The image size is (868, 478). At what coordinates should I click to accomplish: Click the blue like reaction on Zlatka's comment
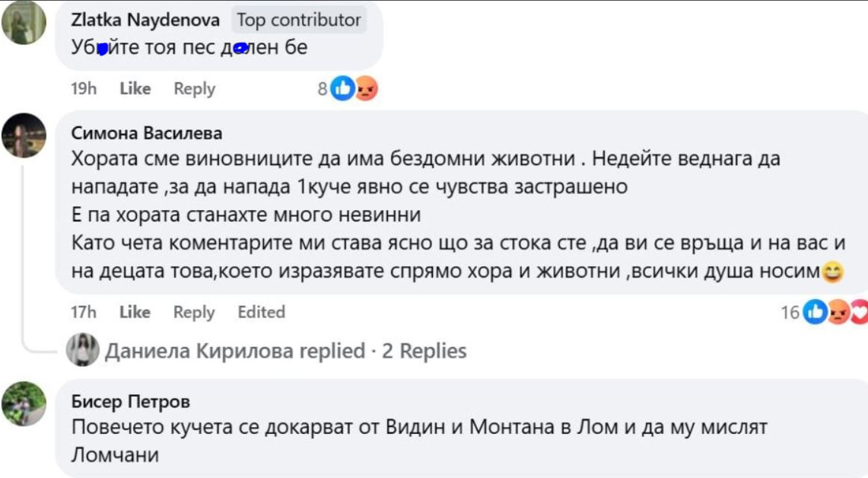[x=343, y=89]
